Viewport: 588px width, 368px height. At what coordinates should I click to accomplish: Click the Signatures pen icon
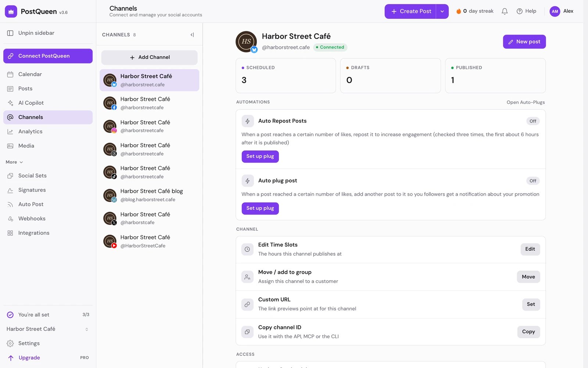tap(10, 190)
